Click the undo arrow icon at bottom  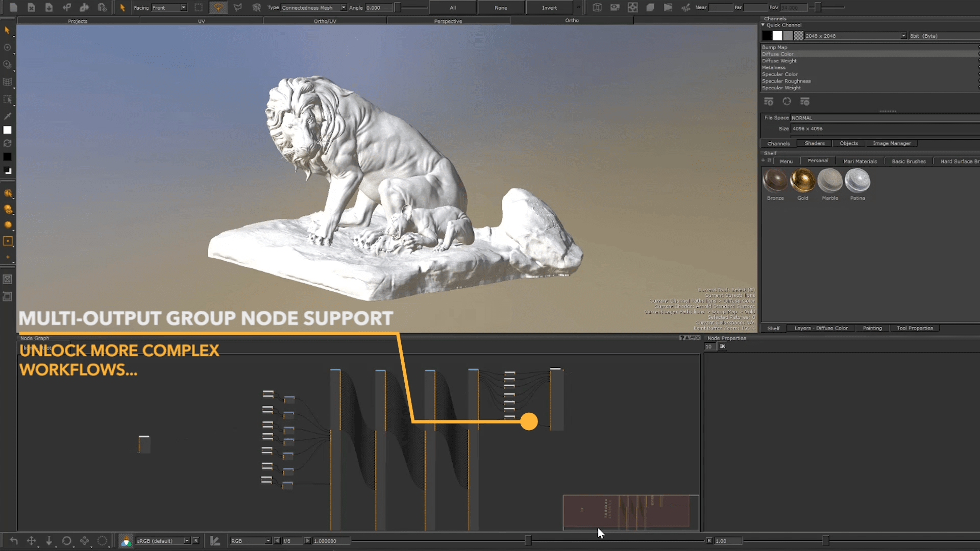coord(14,541)
